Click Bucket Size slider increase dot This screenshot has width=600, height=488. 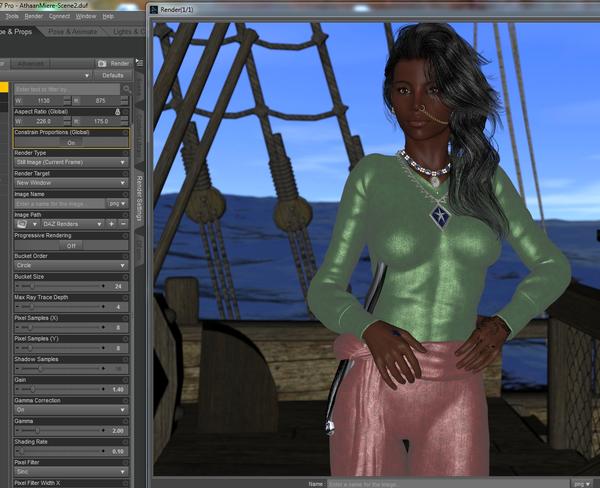pos(103,286)
